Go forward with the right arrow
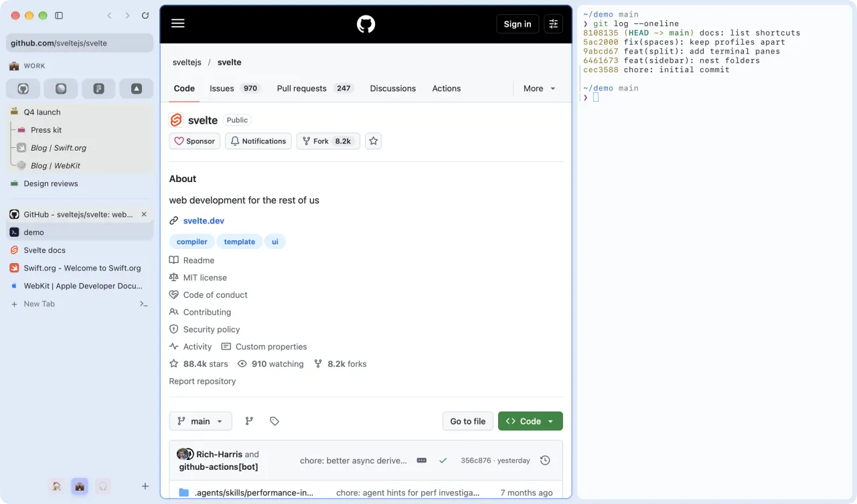The width and height of the screenshot is (857, 504). pos(127,15)
